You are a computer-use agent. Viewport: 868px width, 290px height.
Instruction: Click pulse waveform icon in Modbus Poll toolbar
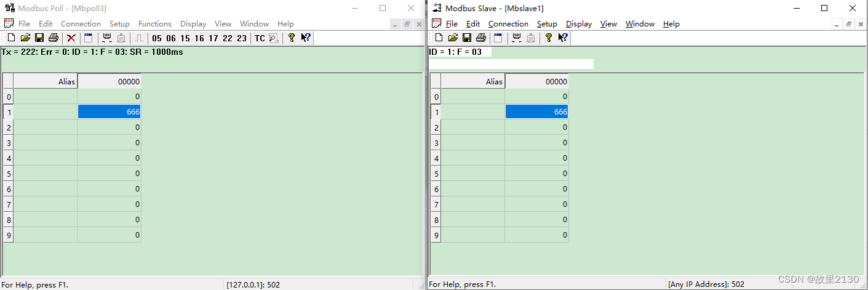click(140, 38)
